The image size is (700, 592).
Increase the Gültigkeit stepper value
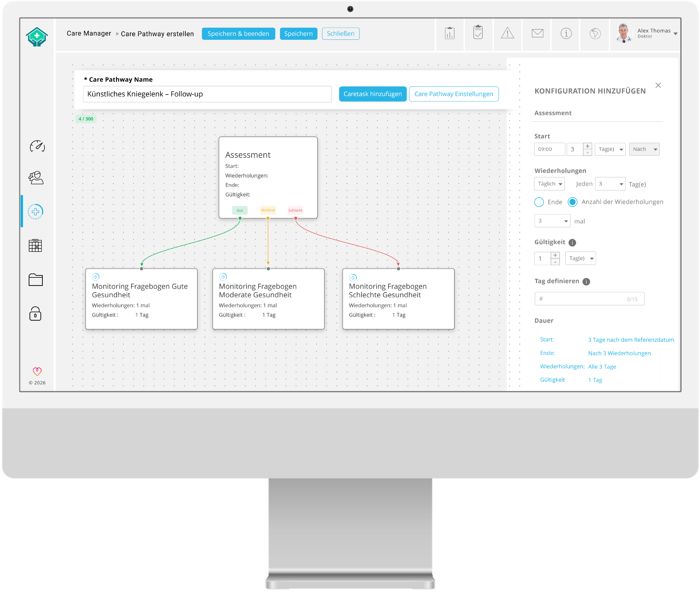click(555, 255)
